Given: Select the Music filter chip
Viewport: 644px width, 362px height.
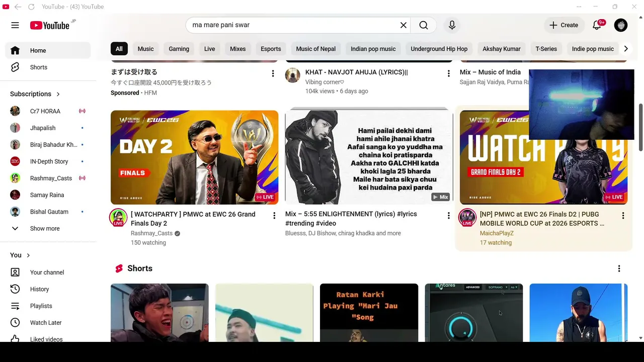Looking at the screenshot, I should click(x=145, y=49).
